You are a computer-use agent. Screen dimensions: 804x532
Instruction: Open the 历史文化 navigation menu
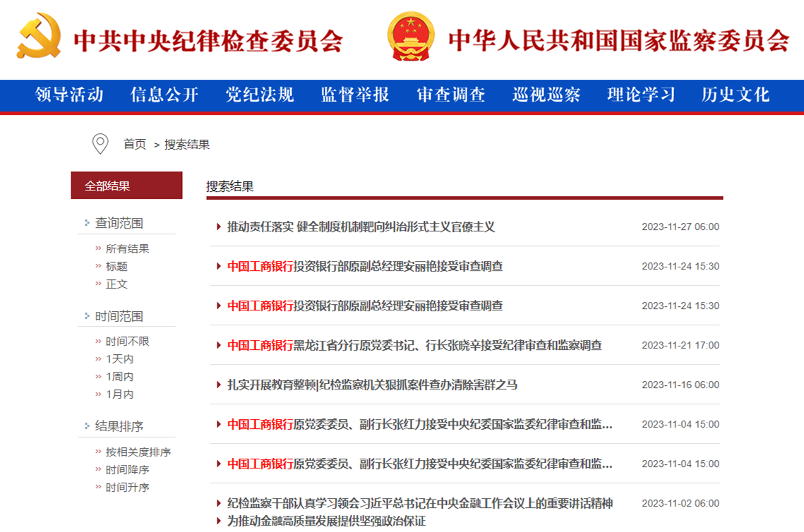[736, 95]
